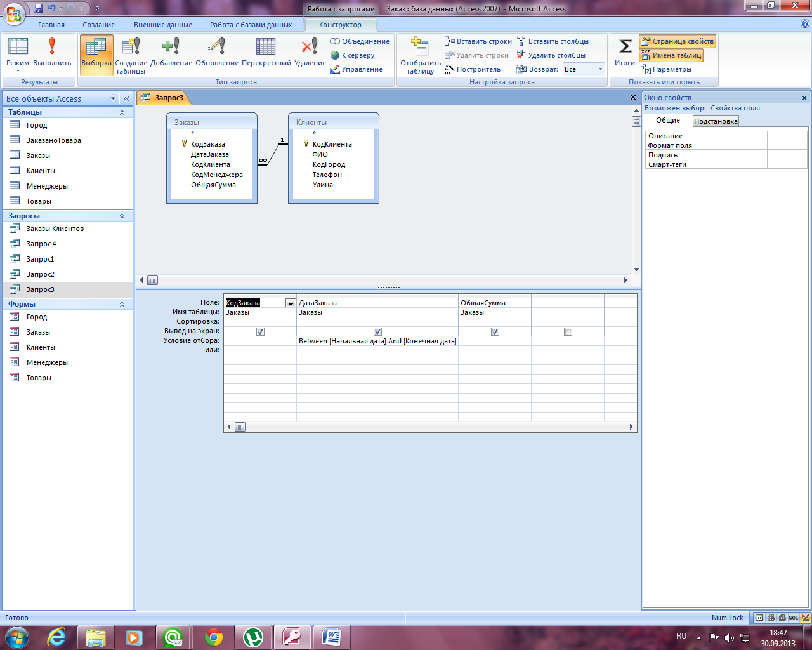Select ЗаказаноТовара table in navigation
Viewport: 812px width, 650px height.
[x=53, y=140]
